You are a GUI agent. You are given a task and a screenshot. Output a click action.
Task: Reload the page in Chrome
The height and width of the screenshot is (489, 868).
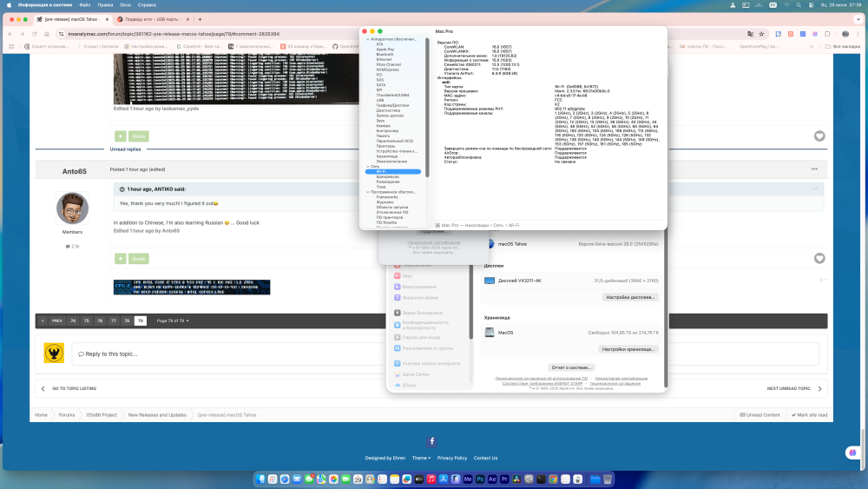(35, 34)
